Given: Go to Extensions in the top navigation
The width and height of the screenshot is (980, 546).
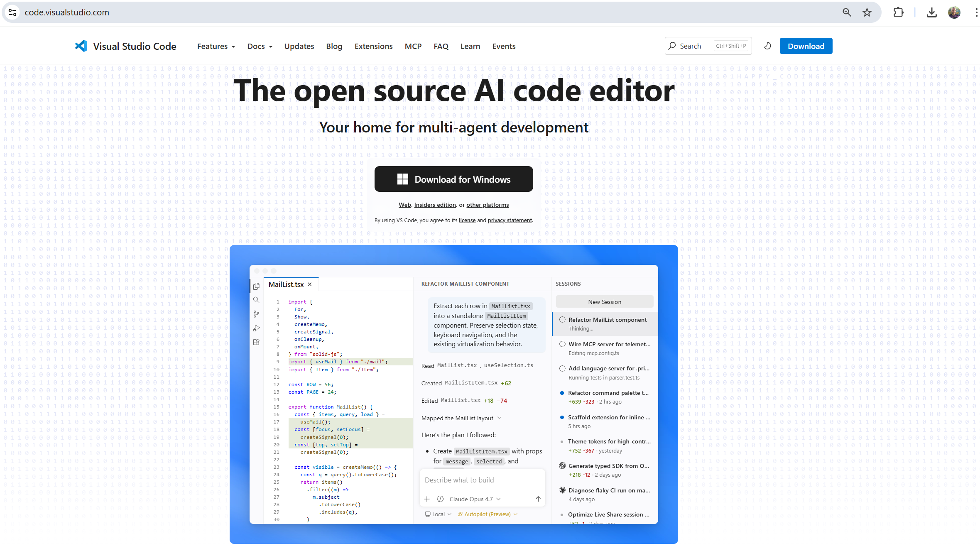Looking at the screenshot, I should (x=373, y=47).
